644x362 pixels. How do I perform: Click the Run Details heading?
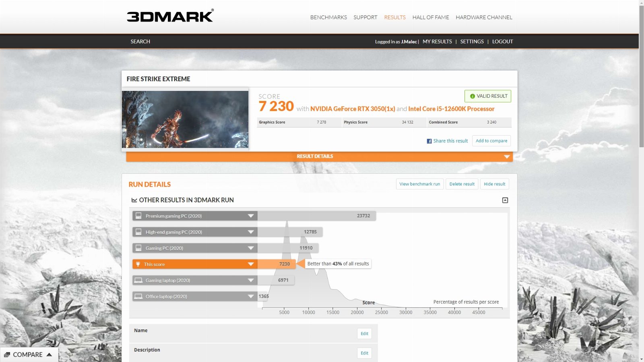tap(150, 184)
